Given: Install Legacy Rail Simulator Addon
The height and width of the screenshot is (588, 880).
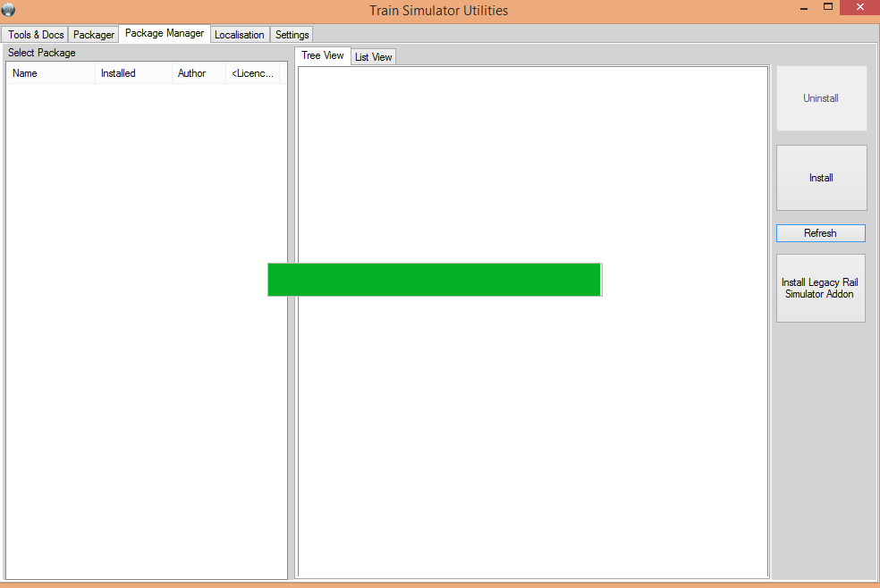Looking at the screenshot, I should tap(820, 288).
